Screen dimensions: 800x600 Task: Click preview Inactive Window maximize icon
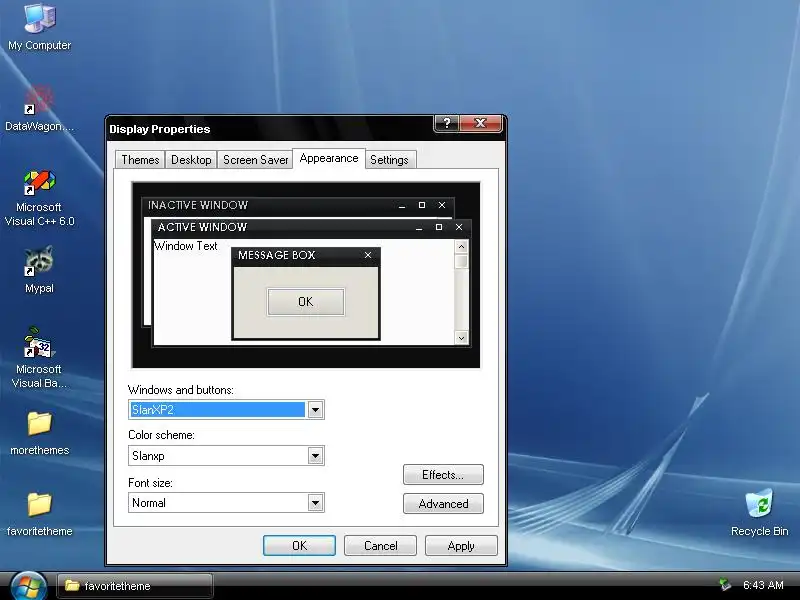coord(421,205)
